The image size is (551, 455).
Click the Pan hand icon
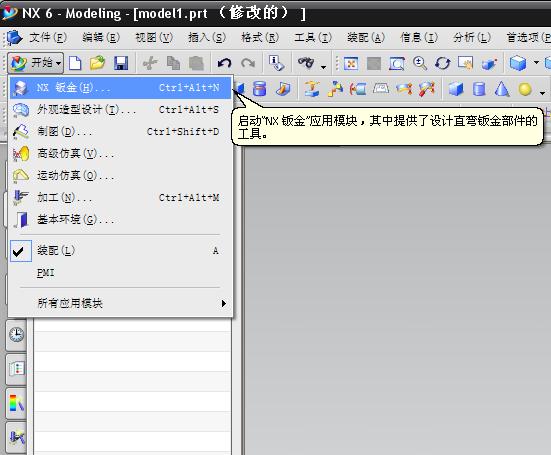pyautogui.click(x=466, y=64)
